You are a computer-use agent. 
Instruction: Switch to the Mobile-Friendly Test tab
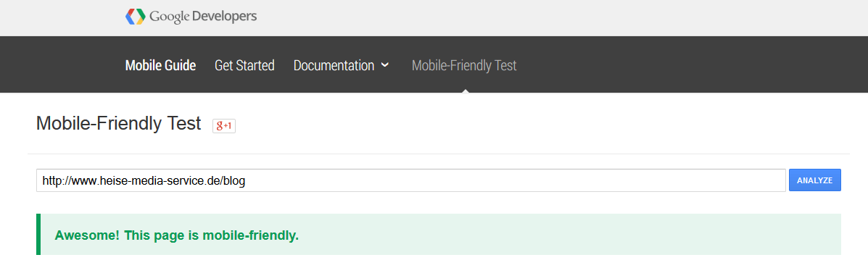464,66
